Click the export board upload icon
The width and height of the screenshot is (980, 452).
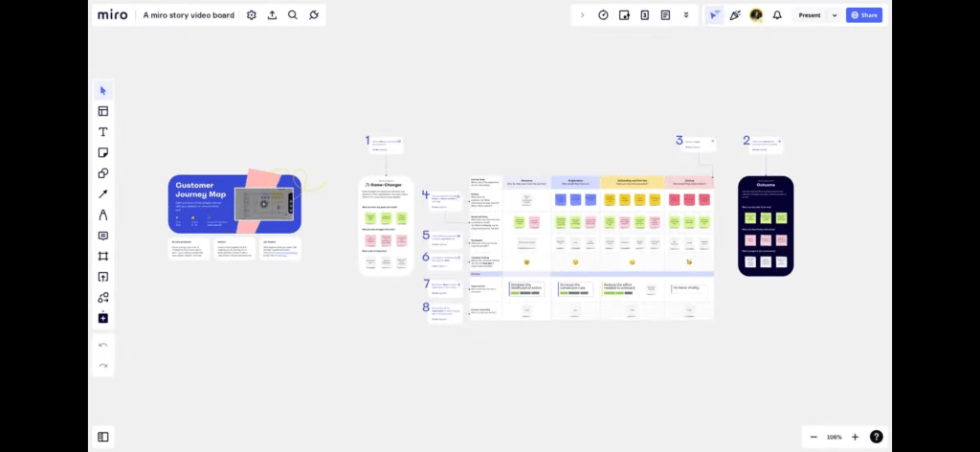point(272,15)
